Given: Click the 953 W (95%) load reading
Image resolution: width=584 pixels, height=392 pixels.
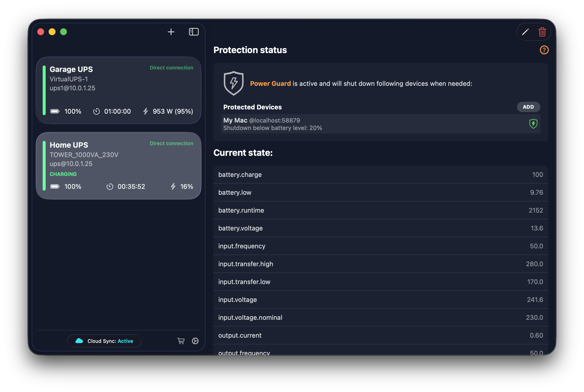Looking at the screenshot, I should pos(173,111).
